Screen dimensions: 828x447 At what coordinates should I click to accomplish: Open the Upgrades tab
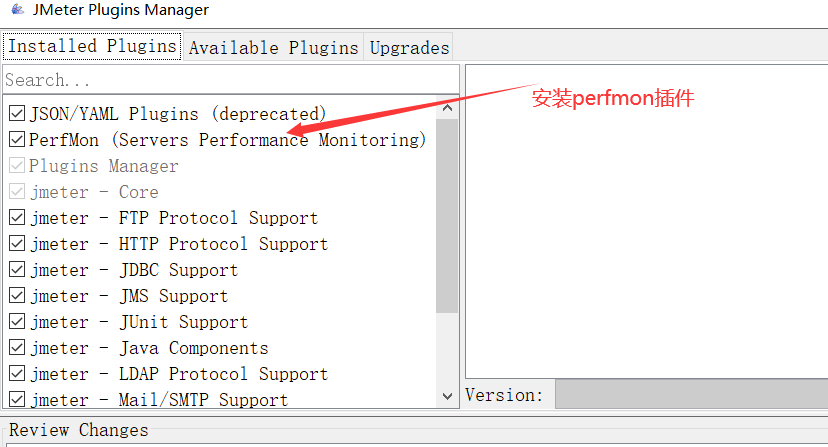pos(409,47)
